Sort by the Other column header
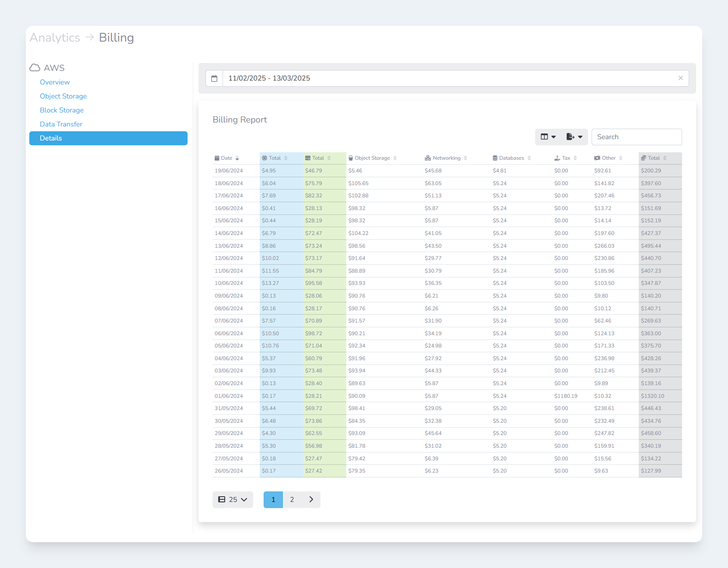Viewport: 728px width, 568px height. coord(609,158)
